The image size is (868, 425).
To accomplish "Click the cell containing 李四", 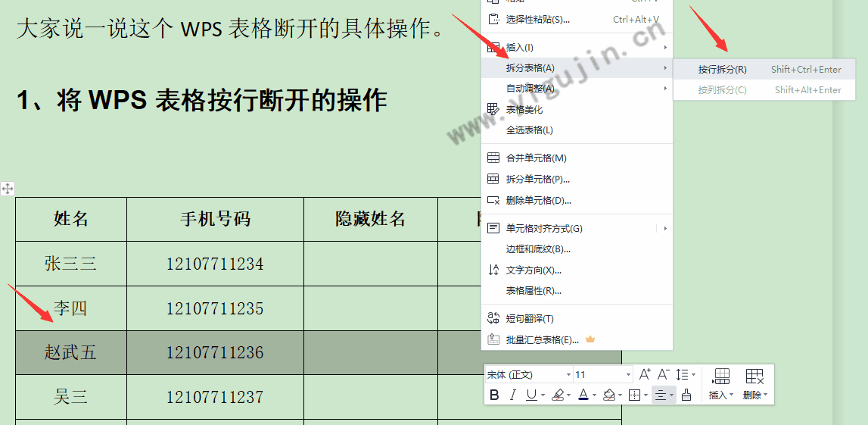I will 71,308.
